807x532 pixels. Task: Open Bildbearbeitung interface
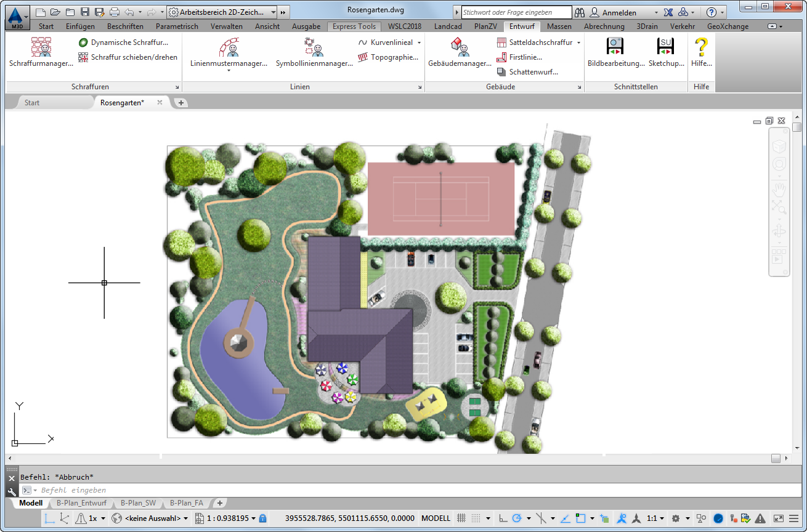click(615, 52)
